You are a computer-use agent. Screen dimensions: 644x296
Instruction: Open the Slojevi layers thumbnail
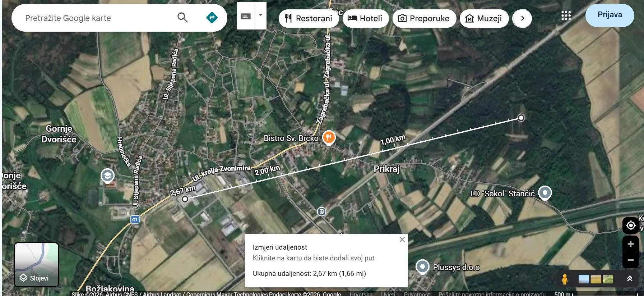pos(36,265)
